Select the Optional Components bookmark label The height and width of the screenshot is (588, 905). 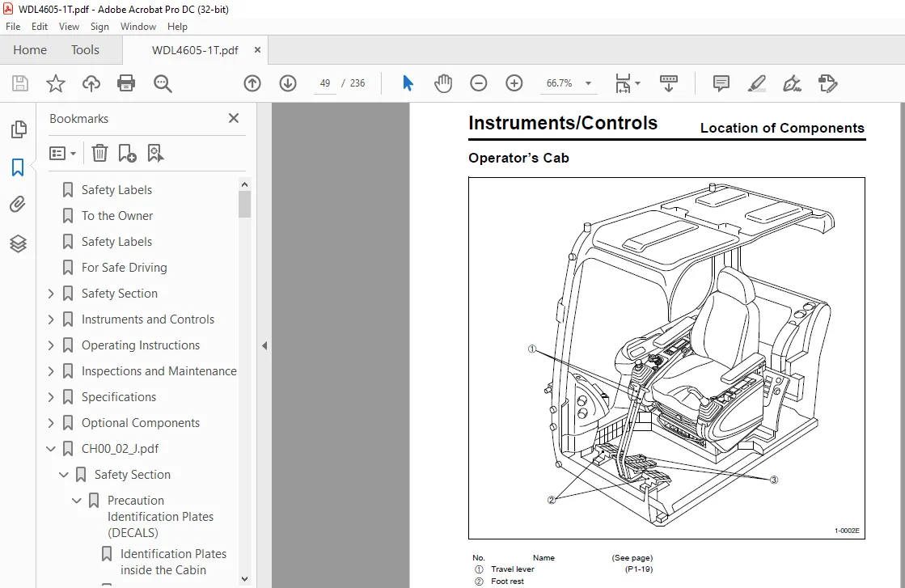[x=140, y=423]
